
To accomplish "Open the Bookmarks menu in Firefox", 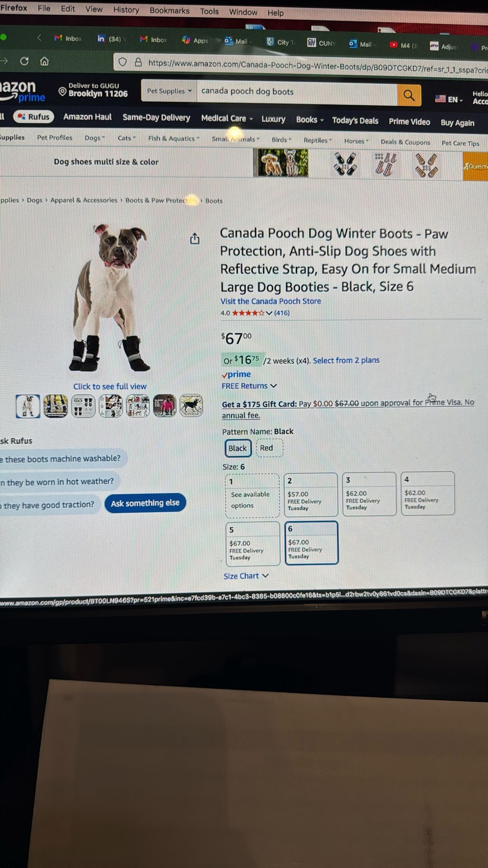I will click(169, 10).
